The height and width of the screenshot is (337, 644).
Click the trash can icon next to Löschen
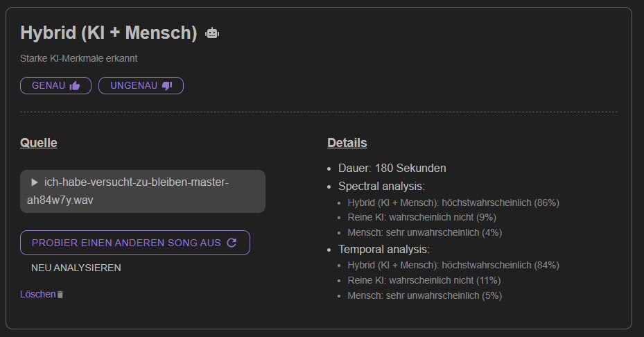click(60, 294)
